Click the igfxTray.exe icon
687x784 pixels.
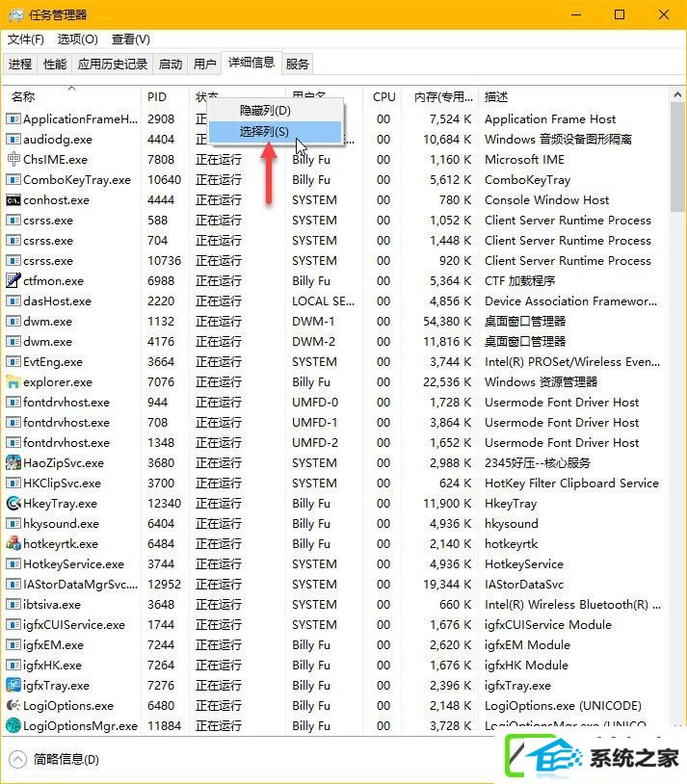click(13, 685)
